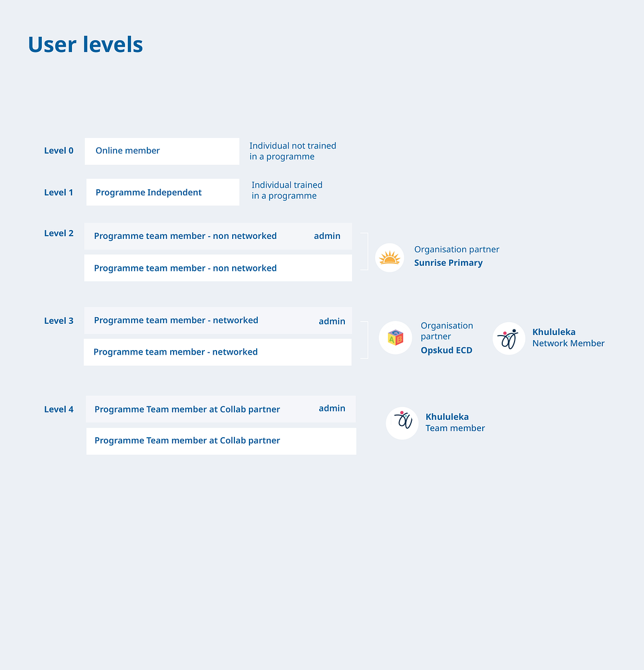This screenshot has width=644, height=670.
Task: Select the Khululeka Team member logo
Action: tap(402, 423)
